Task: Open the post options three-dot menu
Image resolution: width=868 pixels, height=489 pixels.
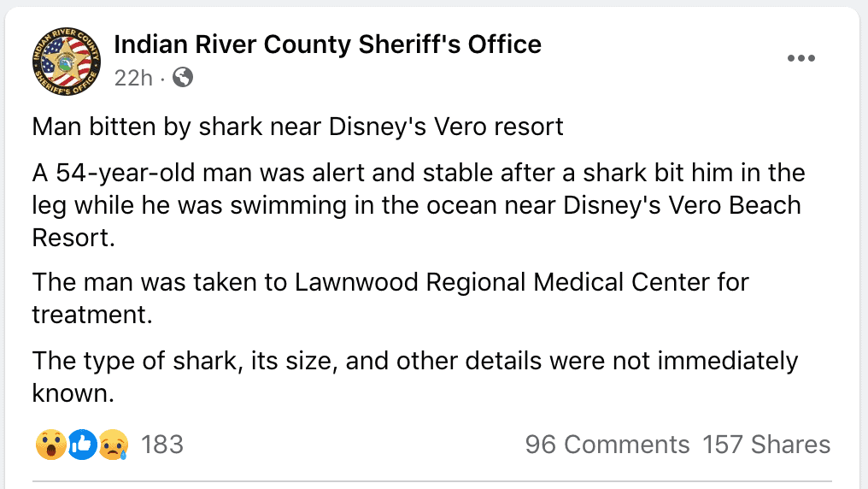Action: 801,58
